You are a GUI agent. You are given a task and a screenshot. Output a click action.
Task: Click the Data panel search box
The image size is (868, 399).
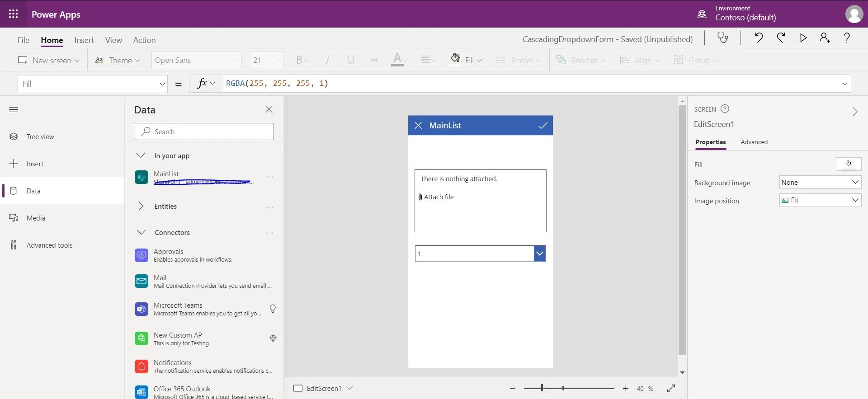(204, 131)
